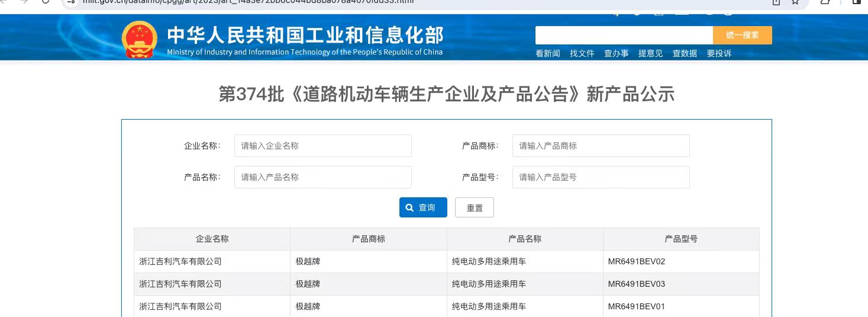
Task: Click the 重置 reset button
Action: click(x=474, y=207)
